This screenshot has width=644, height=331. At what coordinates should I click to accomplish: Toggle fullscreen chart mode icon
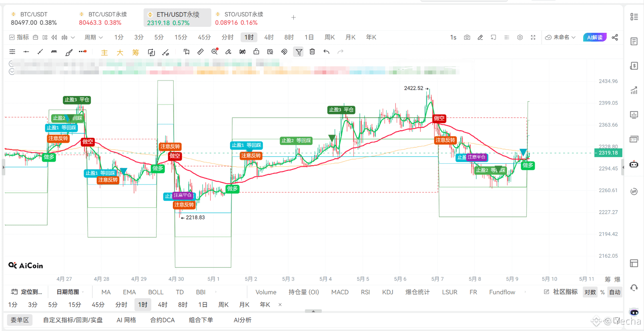pyautogui.click(x=533, y=37)
